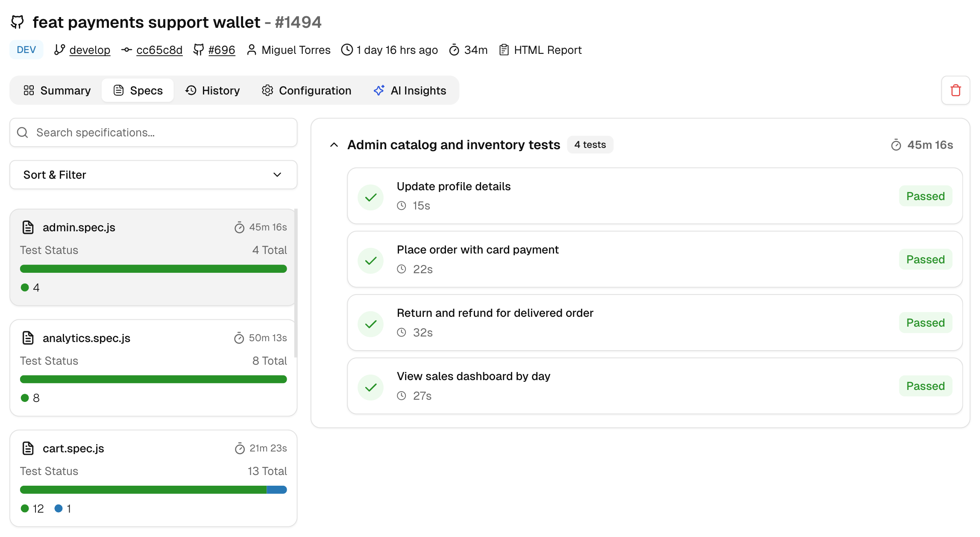Click the analytics.spec.js green progress bar
The width and height of the screenshot is (980, 537).
pos(153,379)
